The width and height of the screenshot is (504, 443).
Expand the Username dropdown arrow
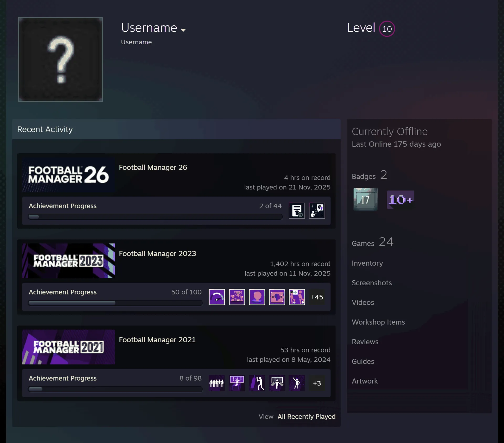[183, 30]
